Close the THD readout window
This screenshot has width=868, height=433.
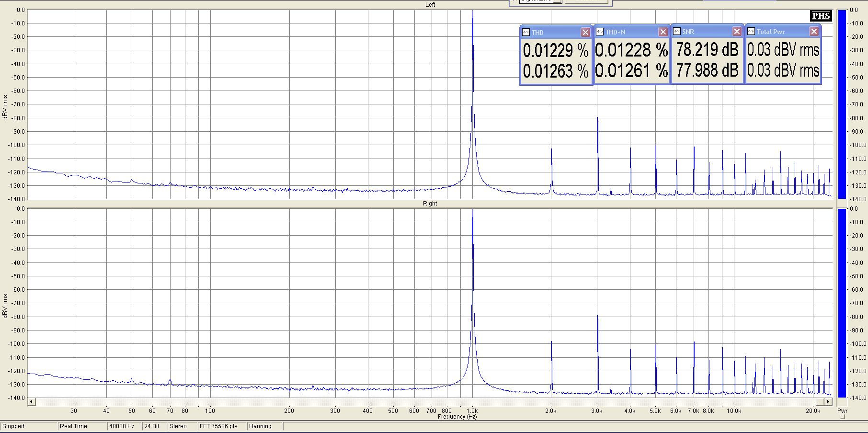point(585,33)
